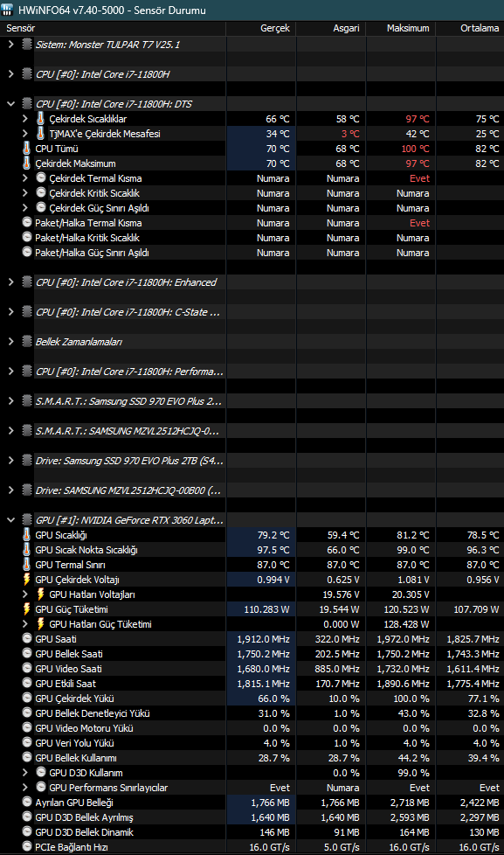Click the lightning icon beside GPU Çekirdek Voltajı
The width and height of the screenshot is (504, 855).
27,580
